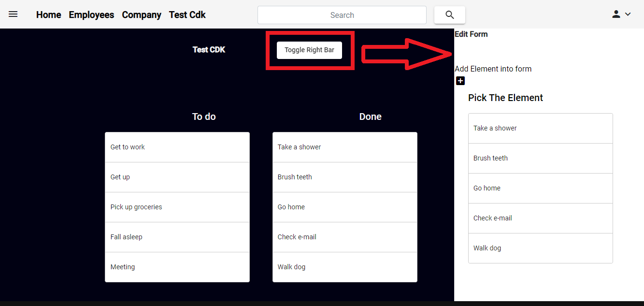This screenshot has width=644, height=306.
Task: Pick 'Take a shower' in right panel
Action: tap(541, 128)
